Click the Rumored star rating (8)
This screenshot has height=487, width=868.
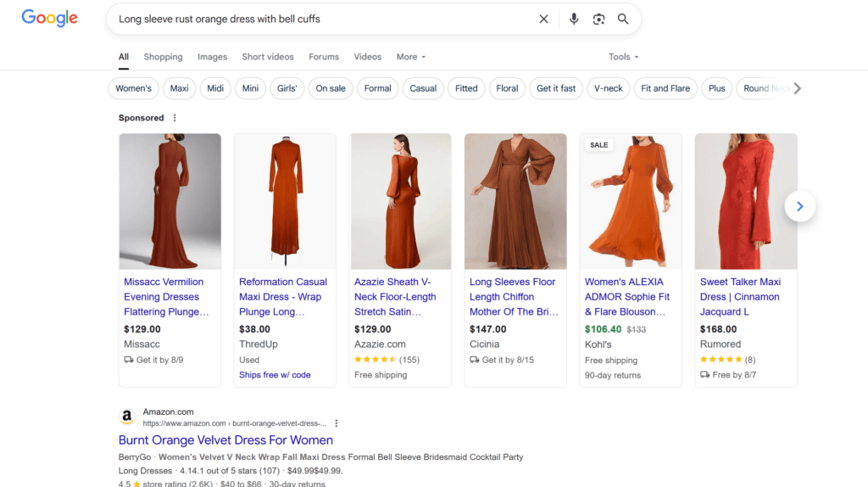point(727,360)
